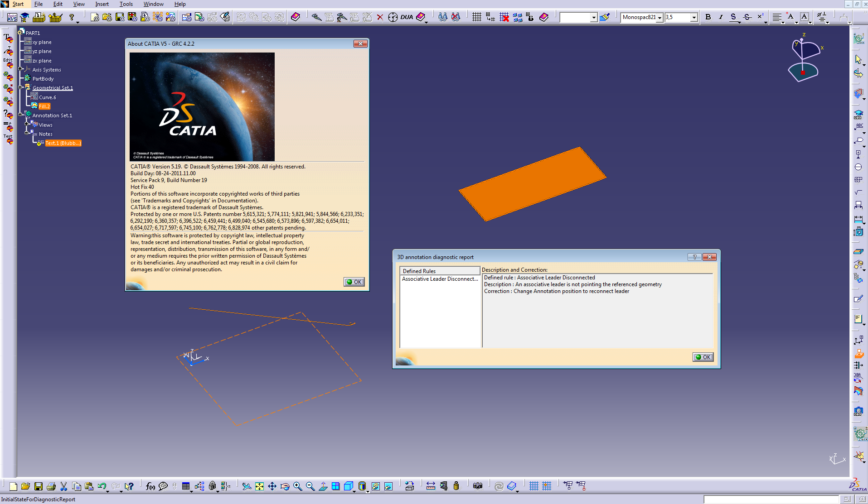
Task: Click the Fit All In icon
Action: pos(259,486)
